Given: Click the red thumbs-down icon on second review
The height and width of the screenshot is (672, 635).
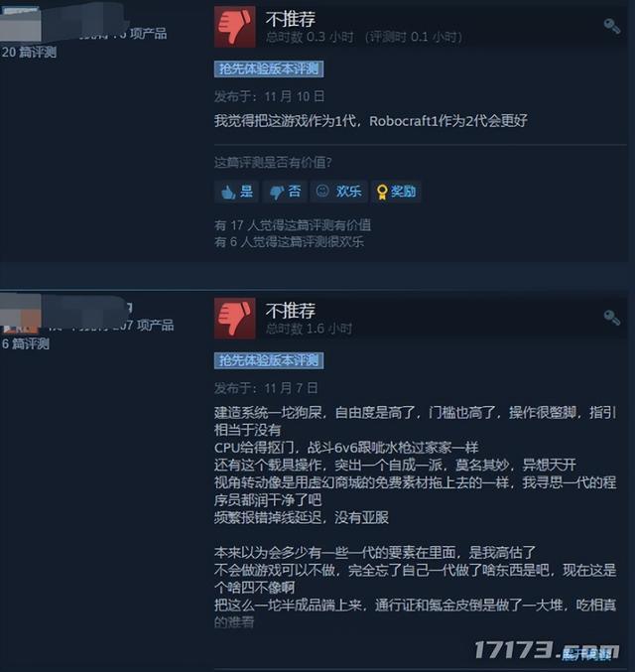Looking at the screenshot, I should (235, 319).
